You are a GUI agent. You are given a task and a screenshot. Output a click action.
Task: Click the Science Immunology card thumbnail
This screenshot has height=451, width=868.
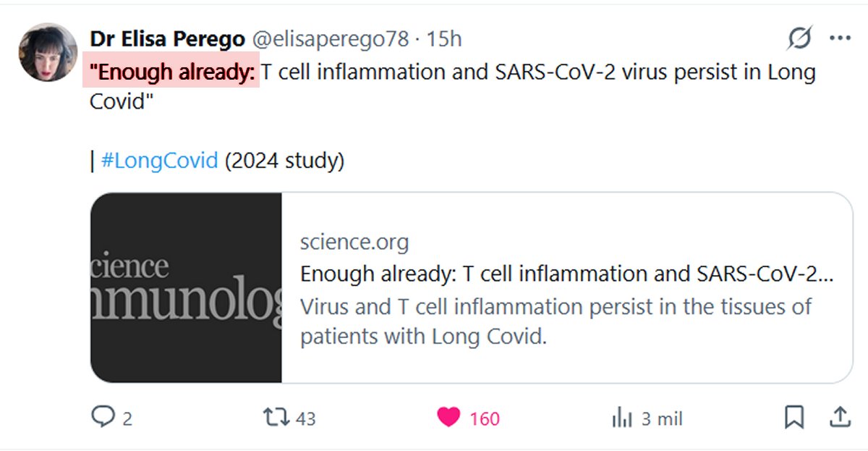186,287
